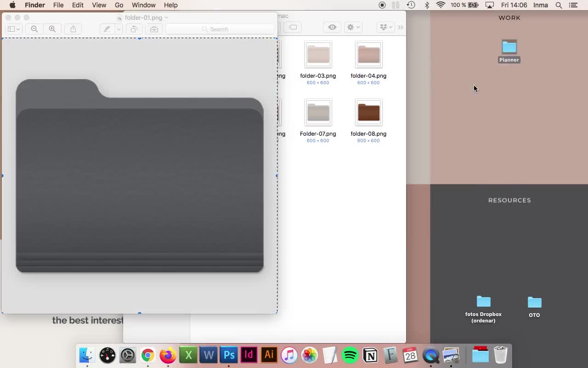Open the Help menu

[170, 5]
